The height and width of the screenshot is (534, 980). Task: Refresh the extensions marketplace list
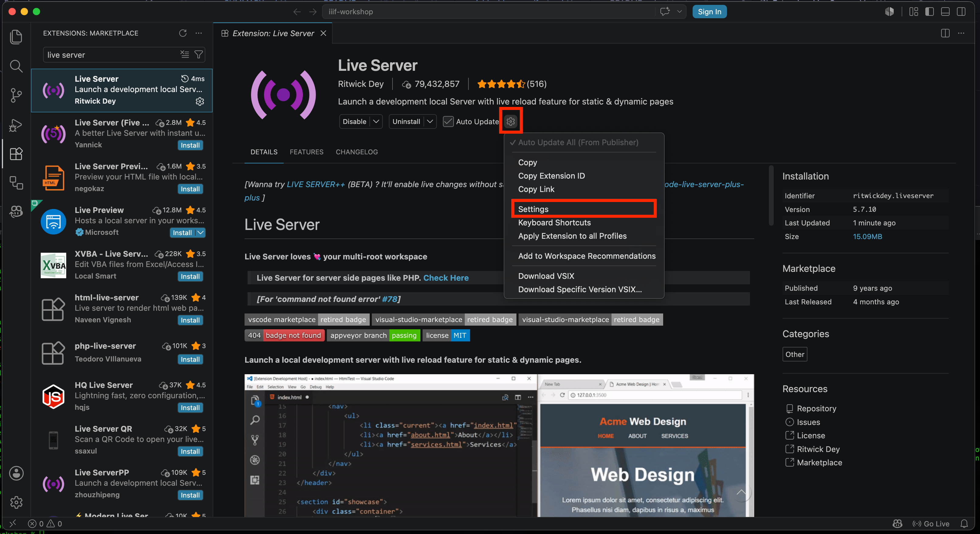coord(183,33)
